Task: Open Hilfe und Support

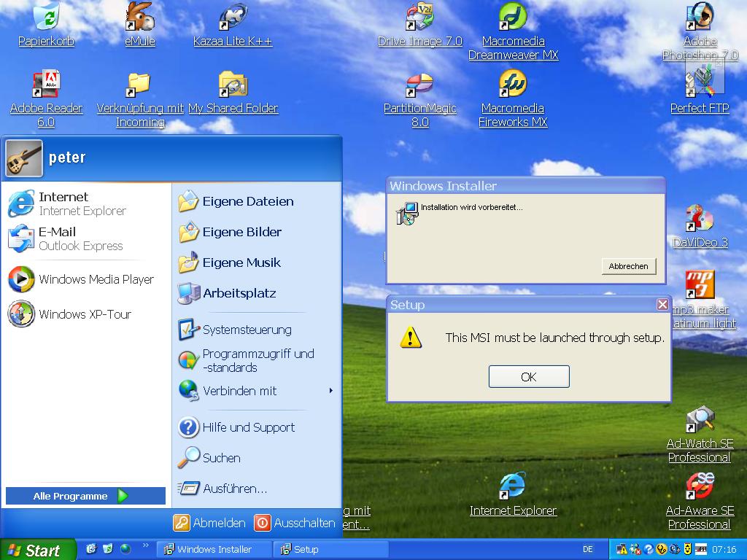Action: pyautogui.click(x=256, y=427)
